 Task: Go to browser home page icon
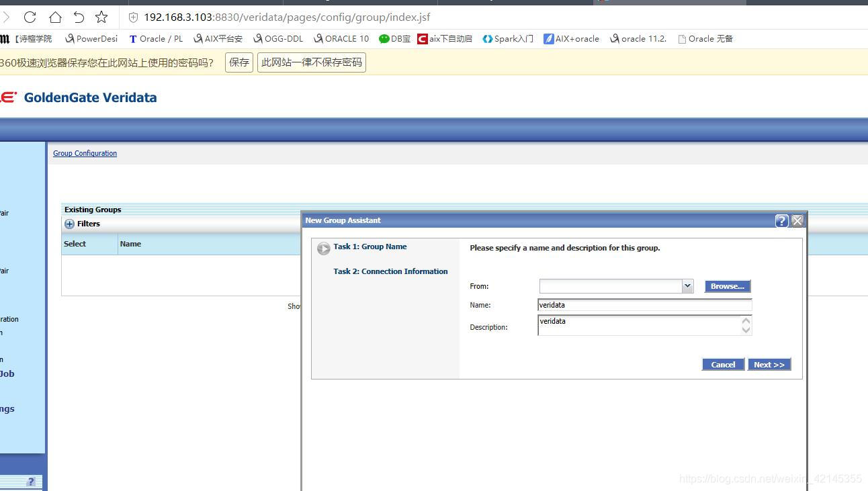click(x=55, y=17)
